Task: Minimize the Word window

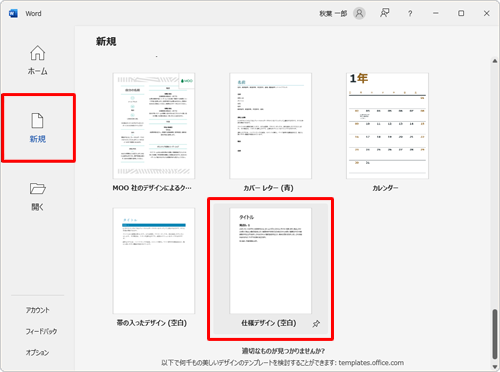Action: (x=436, y=13)
